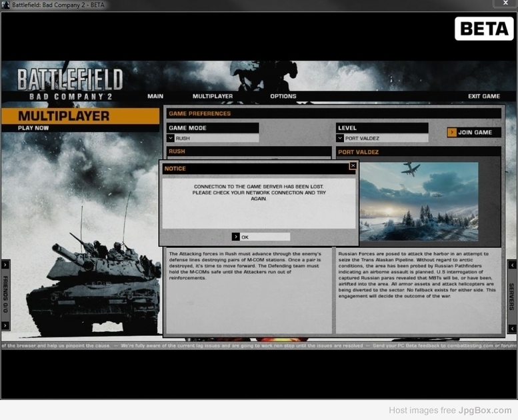Viewport: 518px width, 420px height.
Task: Click the Rush mode description text
Action: (245, 266)
